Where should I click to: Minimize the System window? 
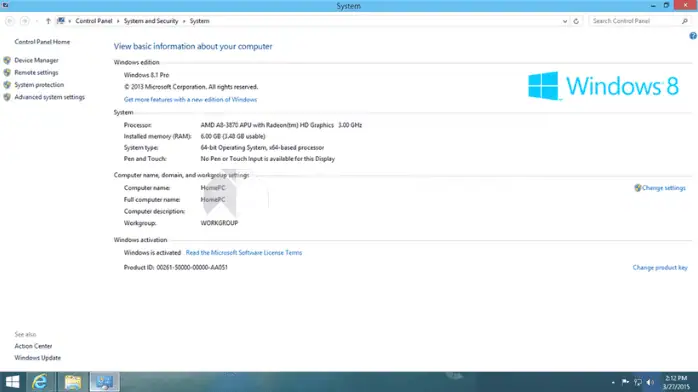pyautogui.click(x=653, y=5)
